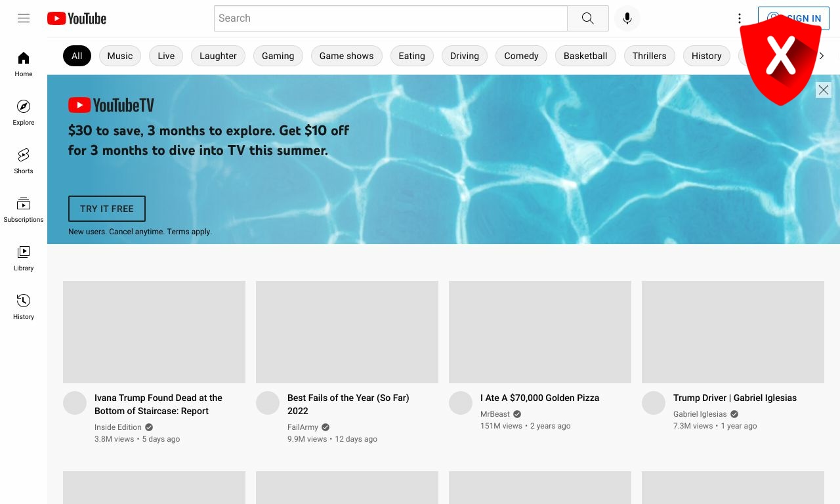Open Library from the sidebar
The height and width of the screenshot is (504, 840).
click(24, 258)
